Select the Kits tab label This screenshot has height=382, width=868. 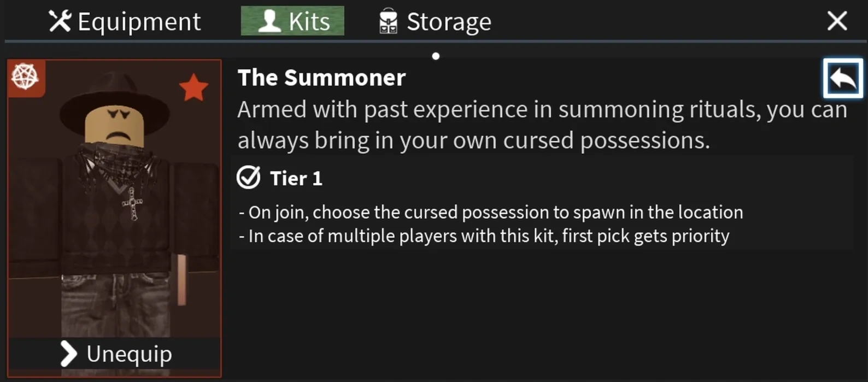[309, 22]
